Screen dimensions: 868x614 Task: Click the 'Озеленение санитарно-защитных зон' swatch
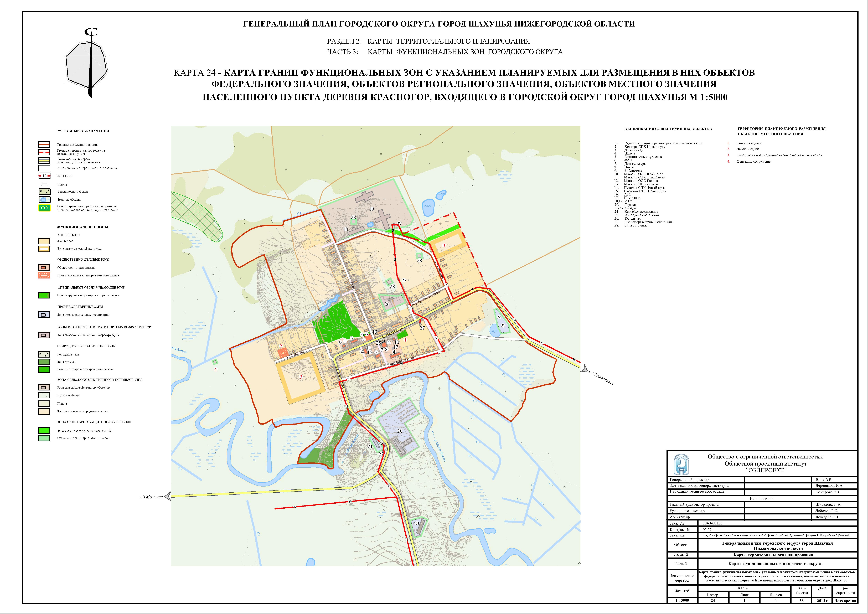tap(44, 438)
